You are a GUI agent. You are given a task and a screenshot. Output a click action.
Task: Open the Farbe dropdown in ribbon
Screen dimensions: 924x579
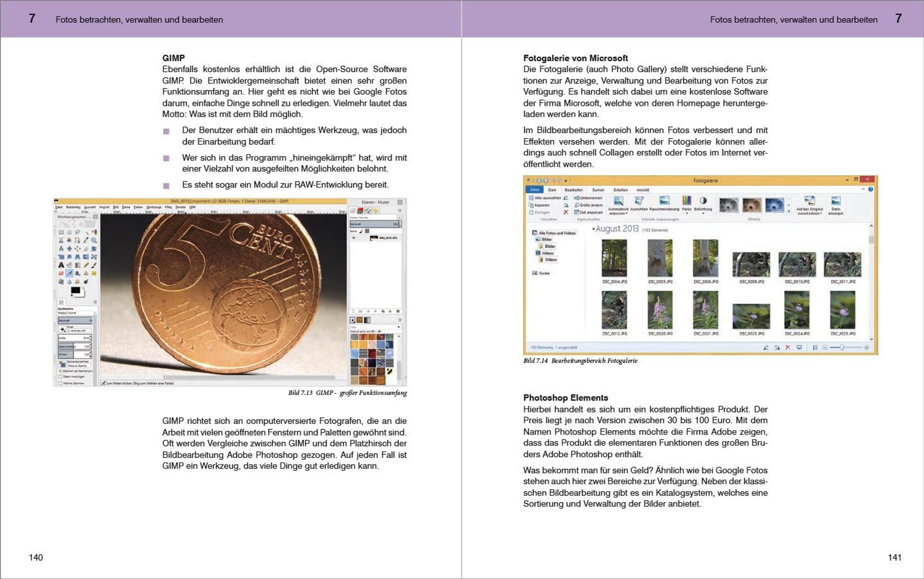coord(686,213)
